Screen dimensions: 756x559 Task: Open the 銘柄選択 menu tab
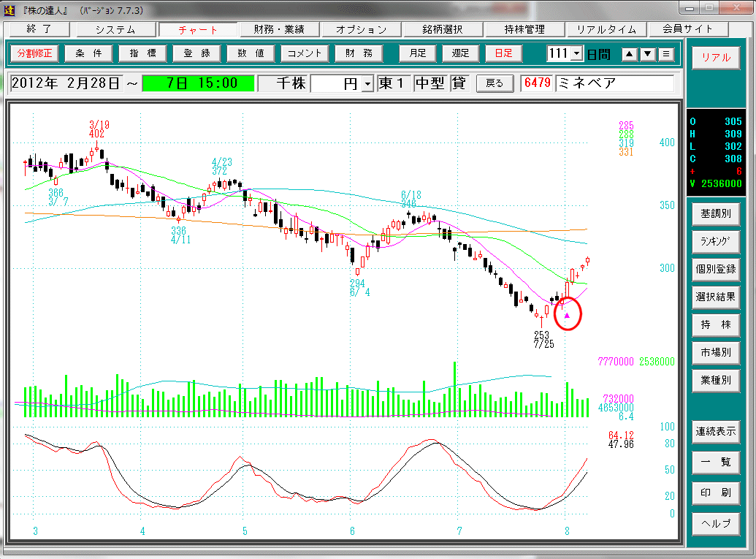[x=442, y=30]
